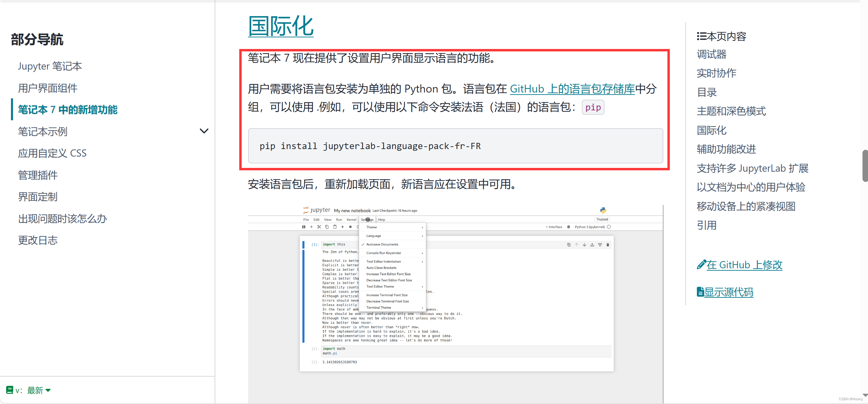868x404 pixels.
Task: Toggle the Trusted notebook status
Action: click(x=602, y=219)
